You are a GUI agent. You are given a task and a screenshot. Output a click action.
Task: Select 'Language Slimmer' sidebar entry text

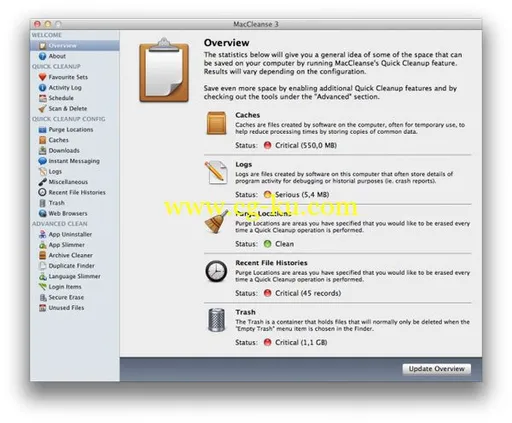tap(74, 276)
